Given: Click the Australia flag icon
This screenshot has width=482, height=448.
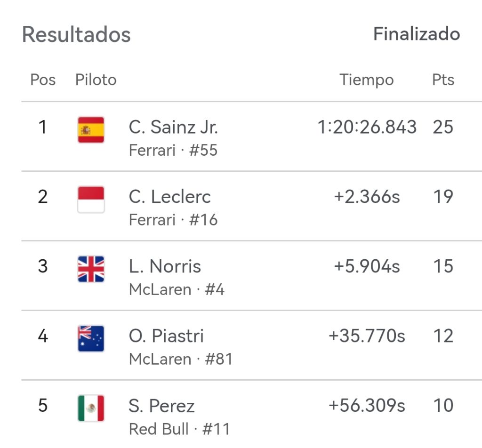Looking at the screenshot, I should click(91, 338).
